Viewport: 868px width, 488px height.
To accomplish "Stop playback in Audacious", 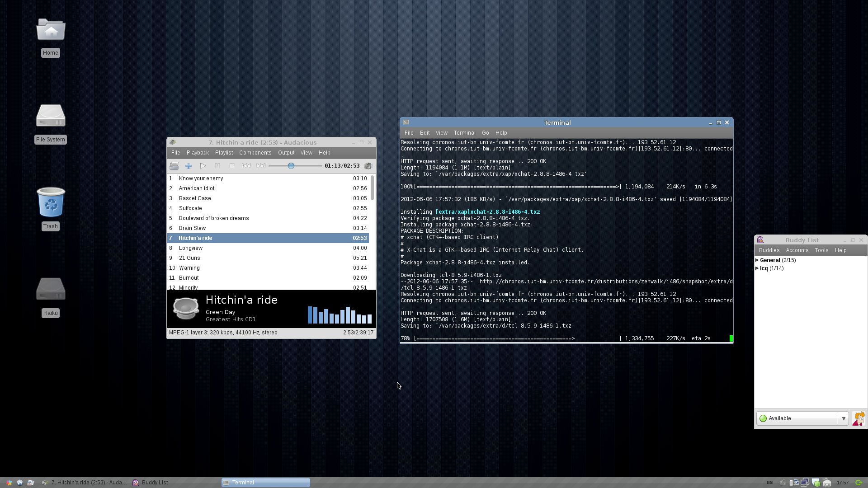I will [232, 166].
